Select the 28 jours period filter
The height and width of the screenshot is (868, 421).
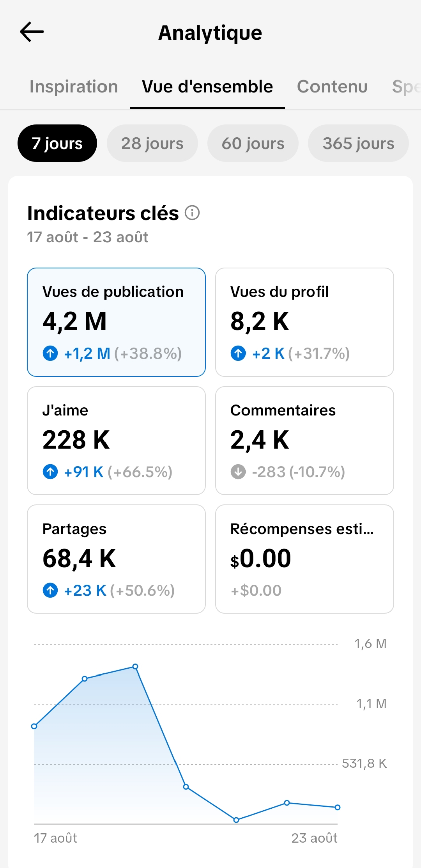point(152,143)
